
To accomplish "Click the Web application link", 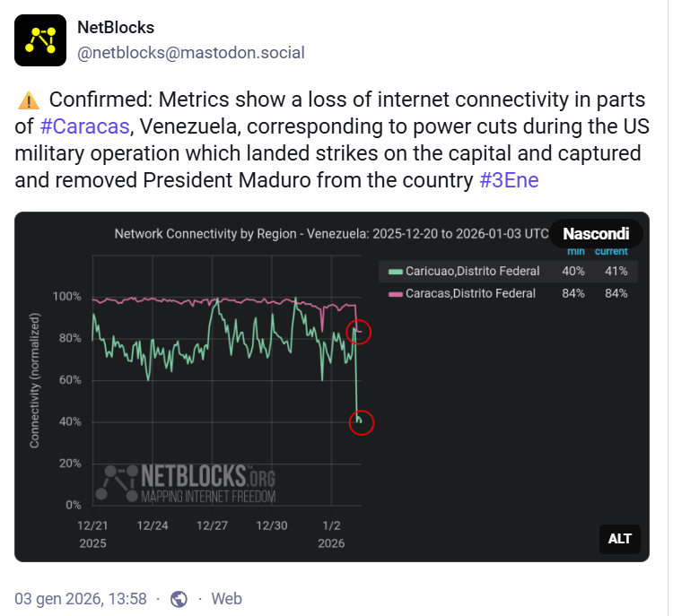I will point(226,598).
